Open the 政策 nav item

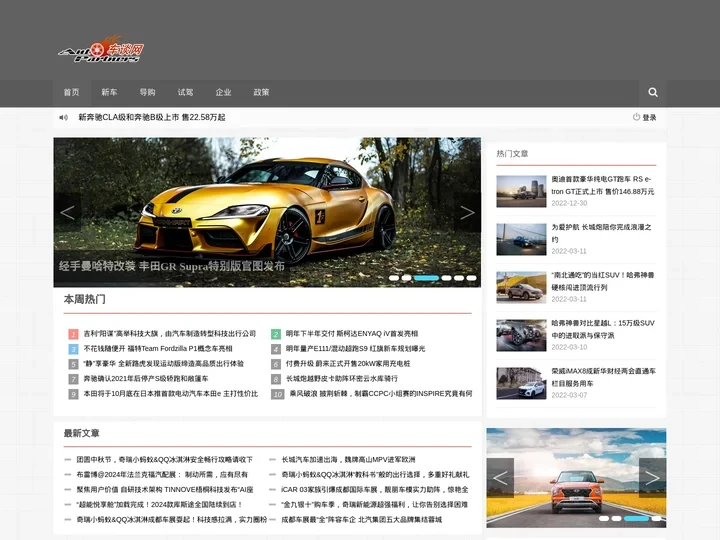coord(261,92)
